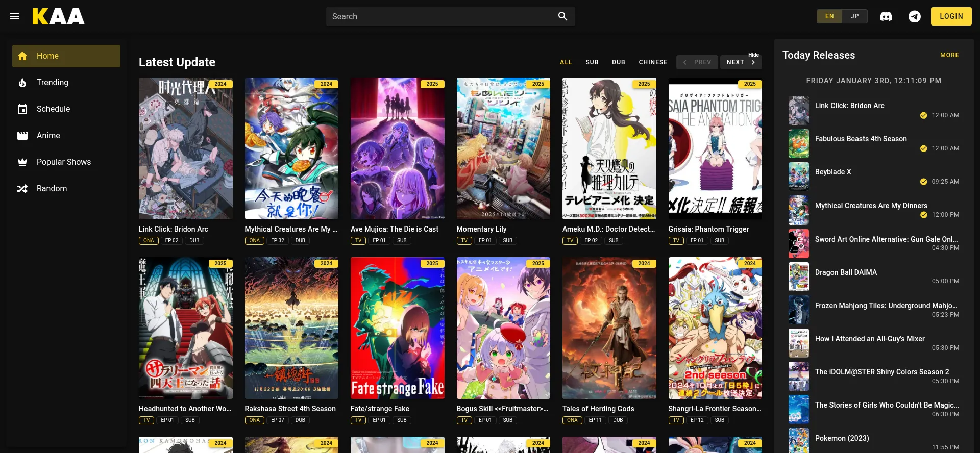Image resolution: width=980 pixels, height=453 pixels.
Task: Click checkmark beside Fabulous Beasts 4th Season
Action: (923, 148)
